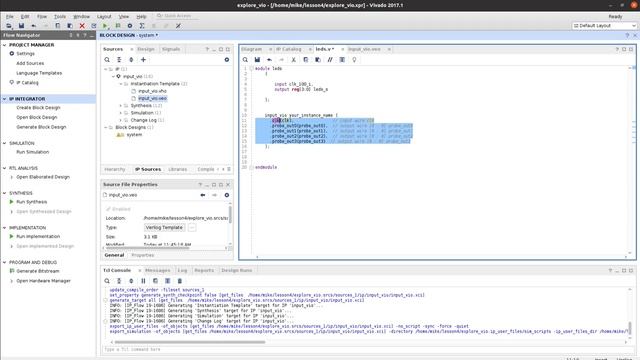Search within the Tcl Console
Screen dimensions: 640x360
[x=107, y=281]
